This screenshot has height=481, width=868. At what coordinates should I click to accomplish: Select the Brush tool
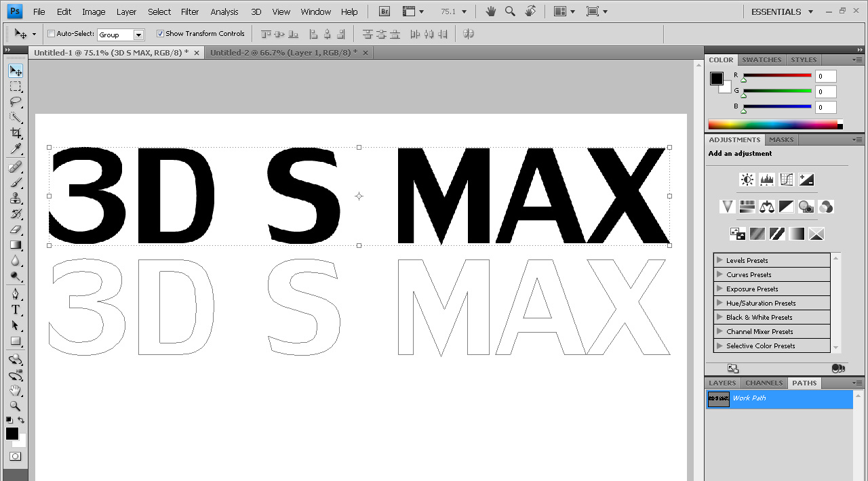(15, 182)
